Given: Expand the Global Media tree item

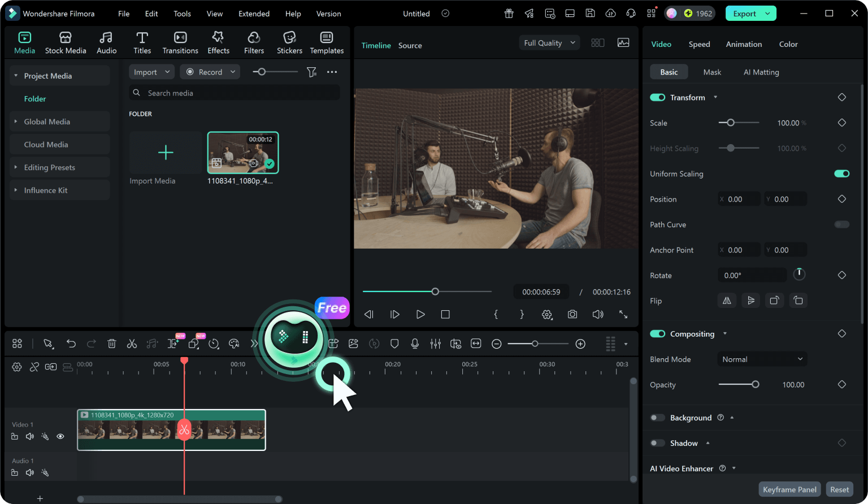Looking at the screenshot, I should [x=16, y=121].
